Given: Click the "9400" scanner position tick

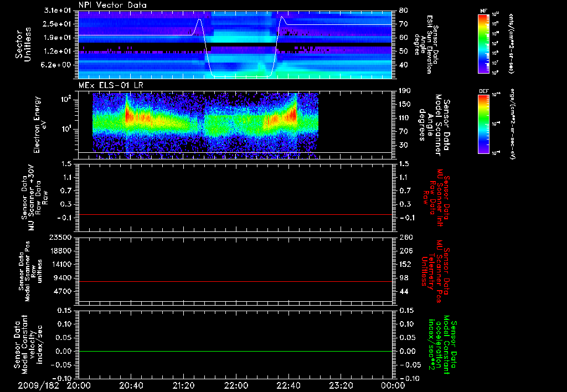Looking at the screenshot, I should (x=62, y=278).
